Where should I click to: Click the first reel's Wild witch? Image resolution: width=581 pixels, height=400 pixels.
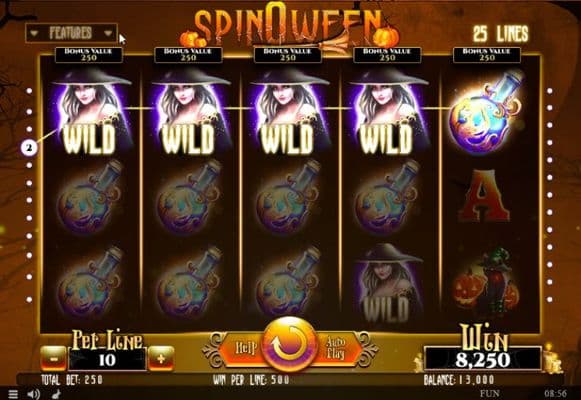point(90,111)
